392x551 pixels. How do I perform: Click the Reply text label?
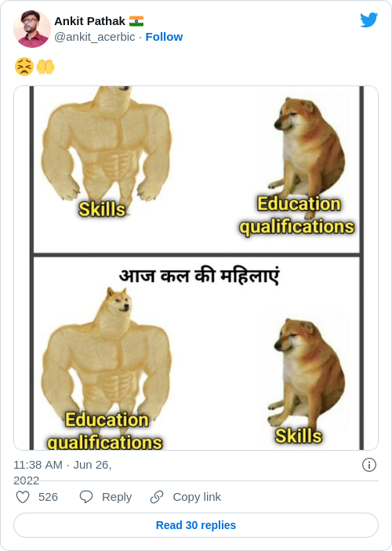click(x=117, y=497)
